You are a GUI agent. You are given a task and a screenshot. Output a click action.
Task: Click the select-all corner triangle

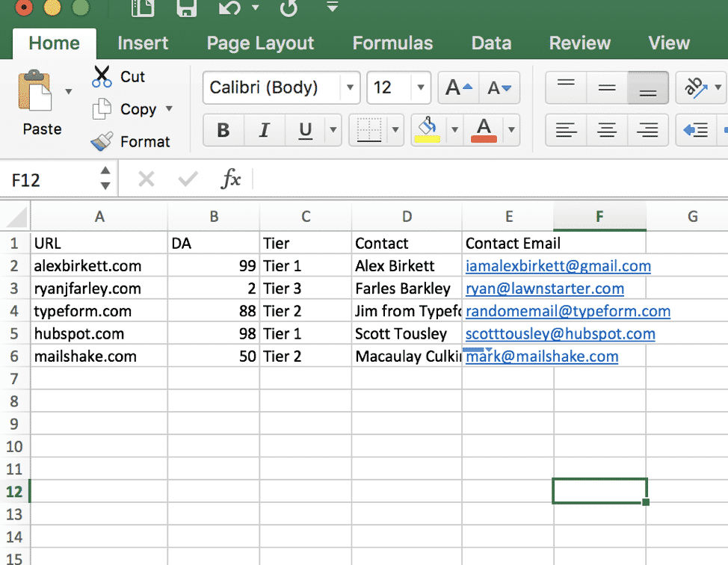click(x=15, y=216)
